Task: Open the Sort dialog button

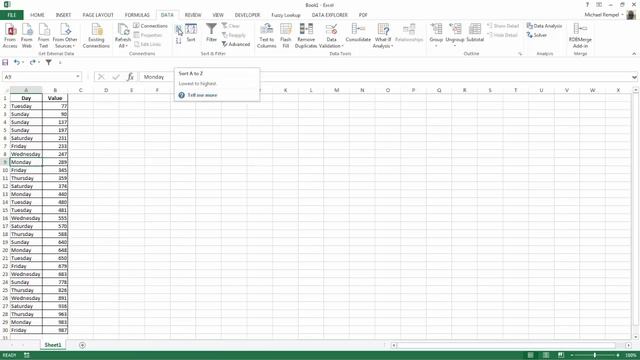Action: pos(191,33)
